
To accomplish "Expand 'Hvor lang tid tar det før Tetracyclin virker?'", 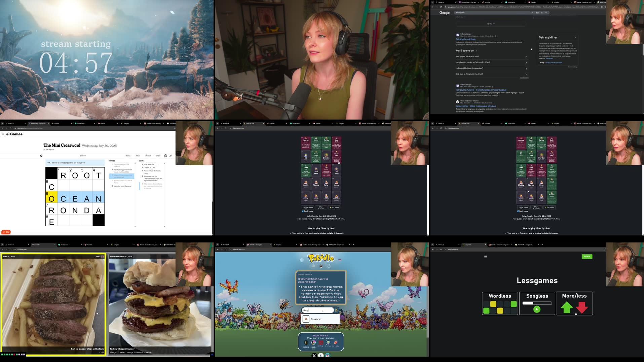I will coord(491,62).
